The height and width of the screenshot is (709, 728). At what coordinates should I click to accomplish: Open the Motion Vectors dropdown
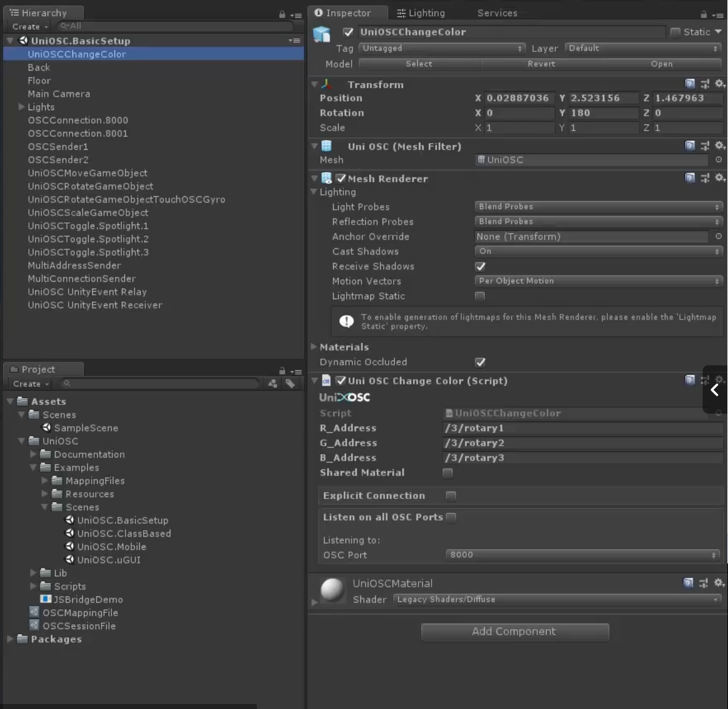(599, 281)
